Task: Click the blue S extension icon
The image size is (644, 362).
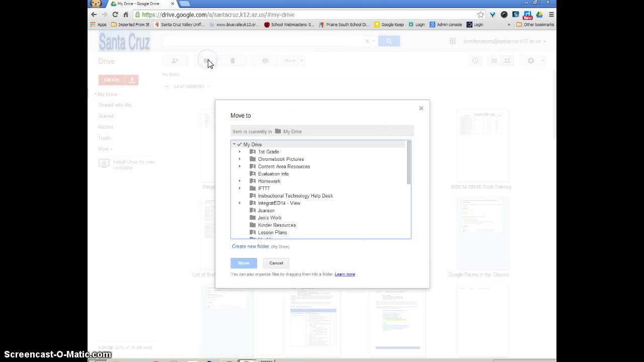Action: 516,15
